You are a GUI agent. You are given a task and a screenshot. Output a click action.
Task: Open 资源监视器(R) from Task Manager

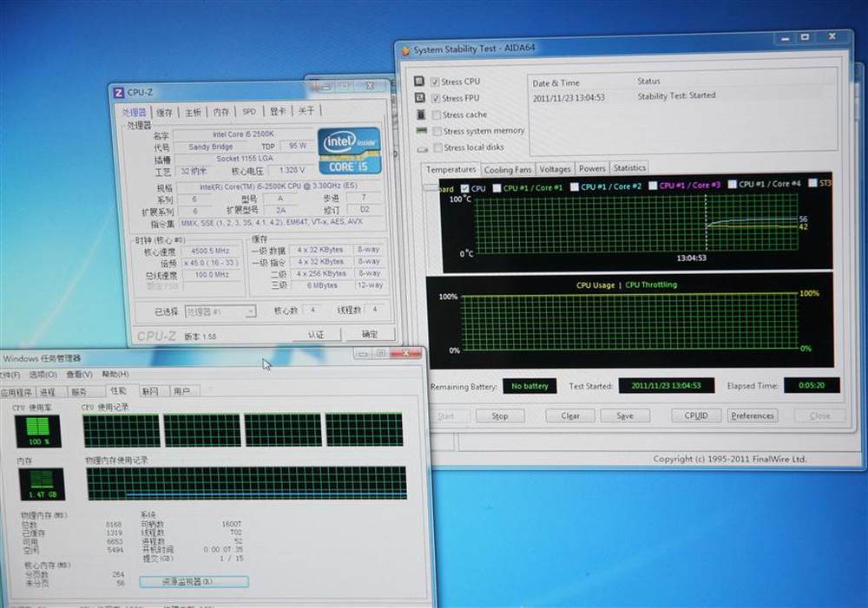click(x=194, y=581)
